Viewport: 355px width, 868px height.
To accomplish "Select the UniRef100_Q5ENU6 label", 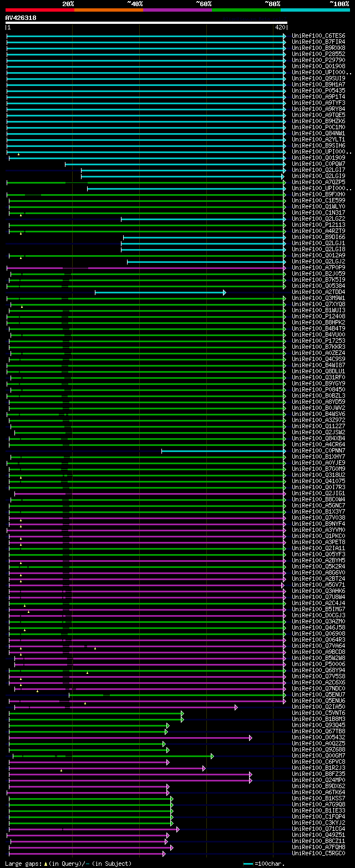I will point(318,701).
